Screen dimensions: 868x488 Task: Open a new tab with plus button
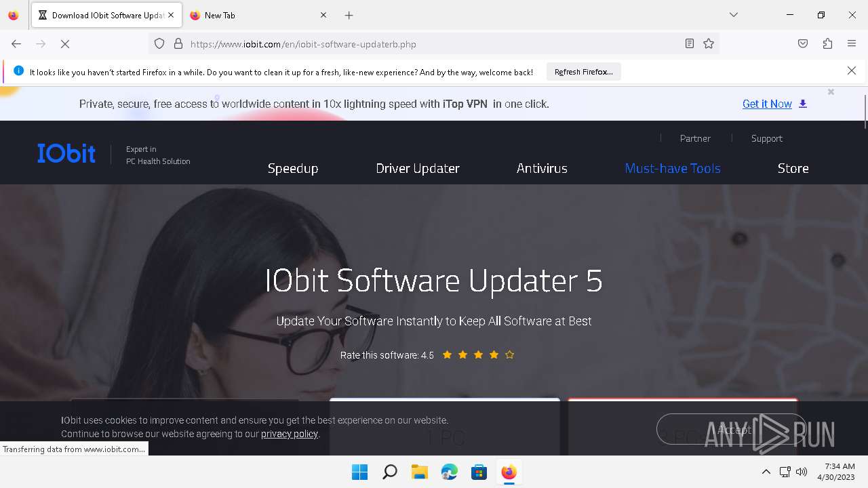coord(349,15)
